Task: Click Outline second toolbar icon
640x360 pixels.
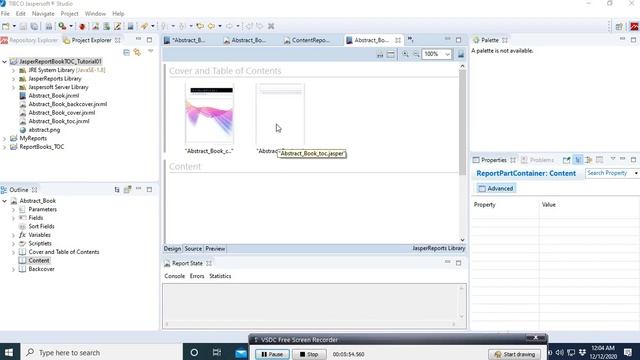Action: (x=127, y=190)
